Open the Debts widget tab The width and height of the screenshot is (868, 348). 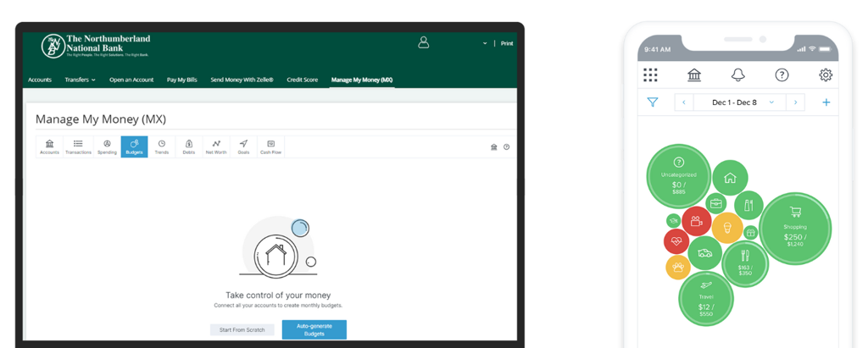tap(189, 146)
